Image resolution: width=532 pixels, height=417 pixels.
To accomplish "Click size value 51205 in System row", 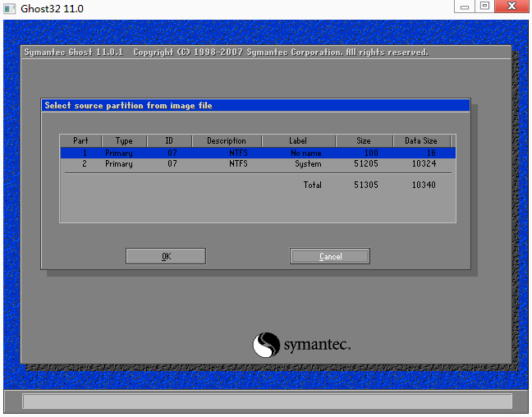I will 366,164.
